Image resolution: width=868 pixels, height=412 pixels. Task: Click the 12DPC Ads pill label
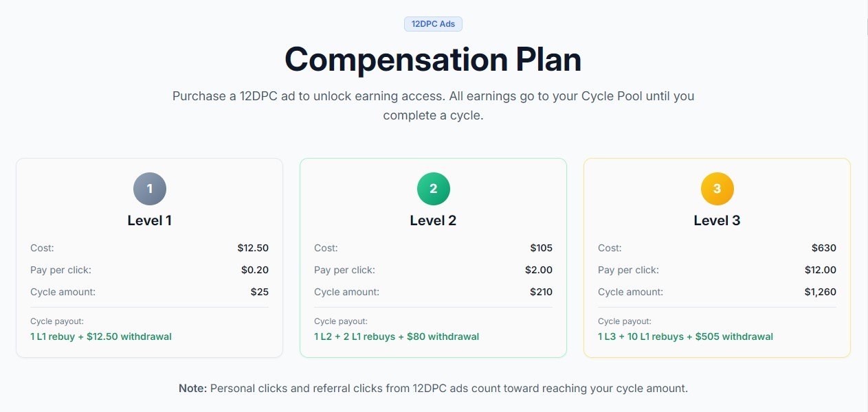coord(433,24)
